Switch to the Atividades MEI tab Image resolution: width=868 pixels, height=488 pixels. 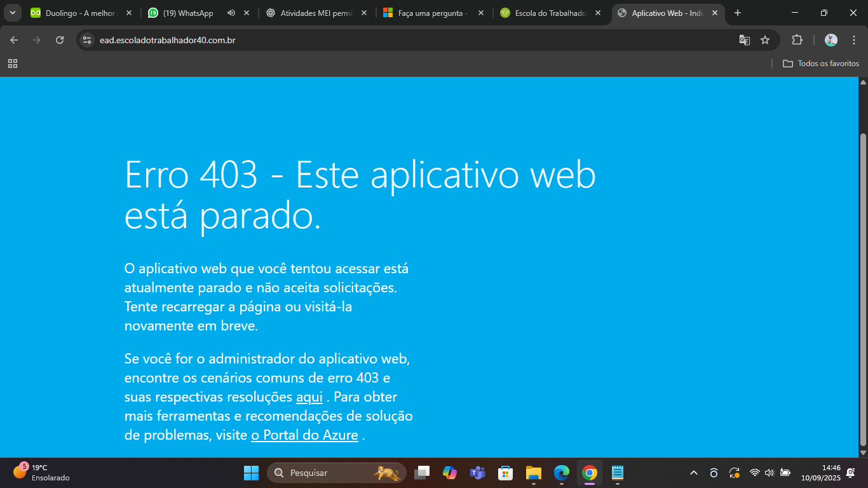tap(318, 13)
